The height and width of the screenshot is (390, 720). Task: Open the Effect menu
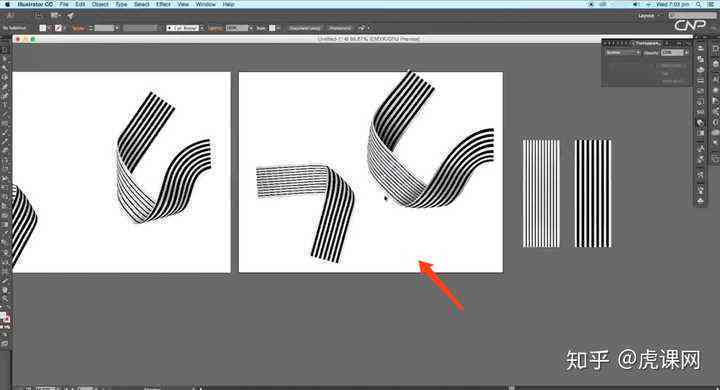pyautogui.click(x=163, y=4)
